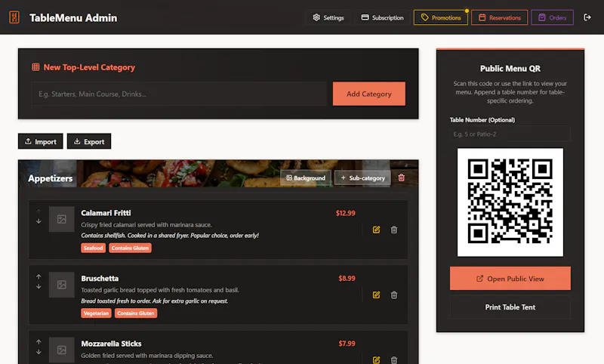The width and height of the screenshot is (604, 364).
Task: Click the Calamari Fritti item name
Action: [106, 213]
